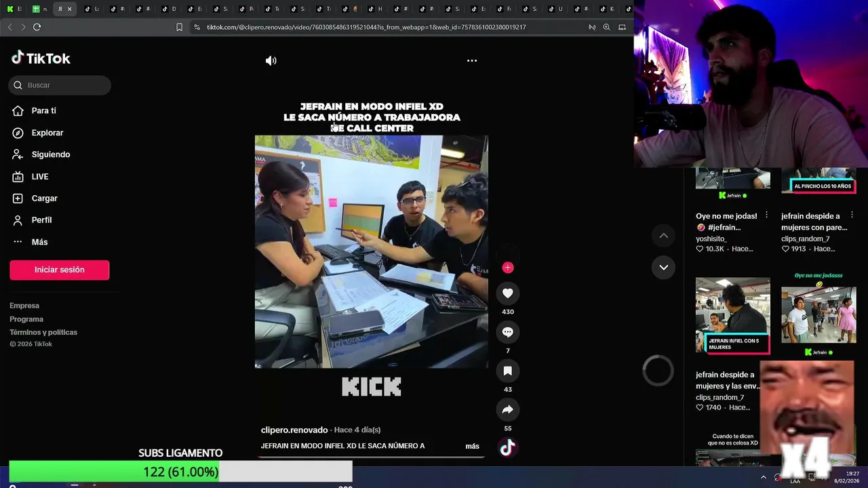Image resolution: width=868 pixels, height=488 pixels.
Task: Open clips_random_7 profile under the 1913 video
Action: 806,239
